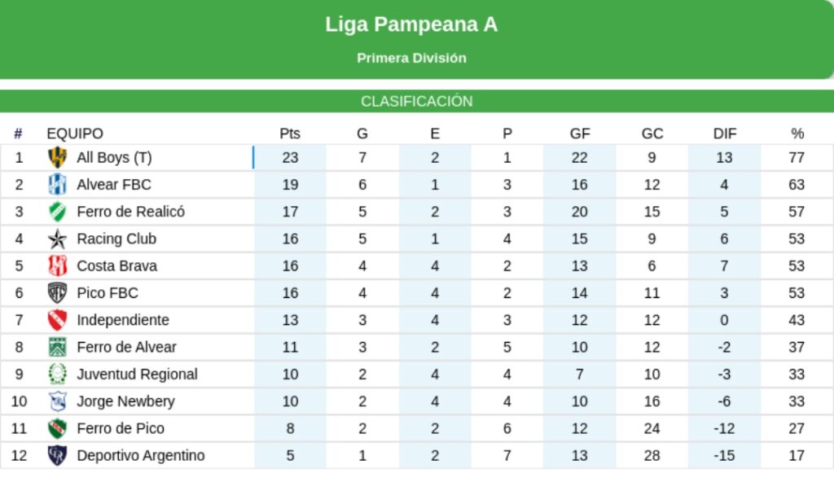Viewport: 834px width, 504px height.
Task: Sort table by Pts column header
Action: (x=290, y=134)
